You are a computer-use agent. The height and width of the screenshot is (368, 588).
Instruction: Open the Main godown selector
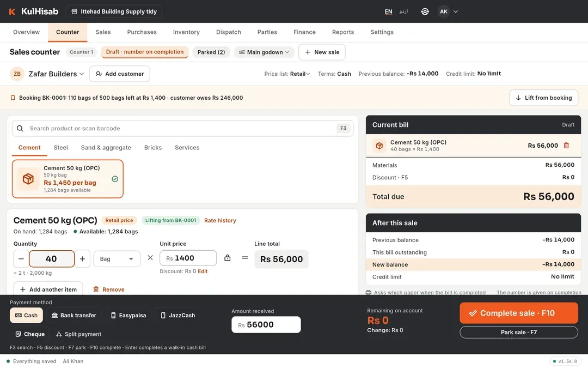pos(265,52)
